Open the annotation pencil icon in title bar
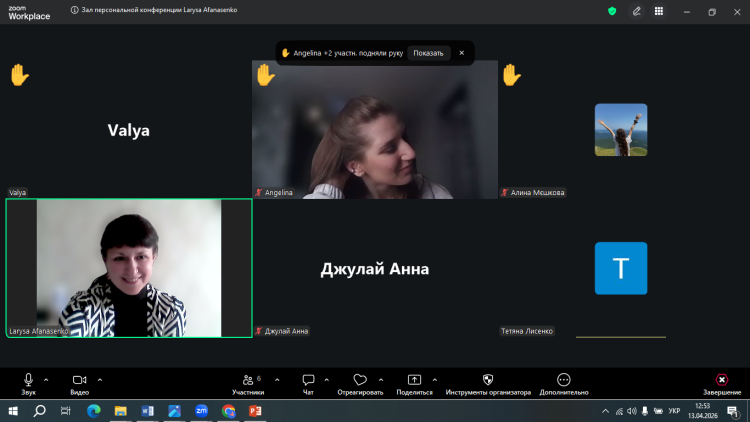Screen dimensions: 750x422 point(636,11)
